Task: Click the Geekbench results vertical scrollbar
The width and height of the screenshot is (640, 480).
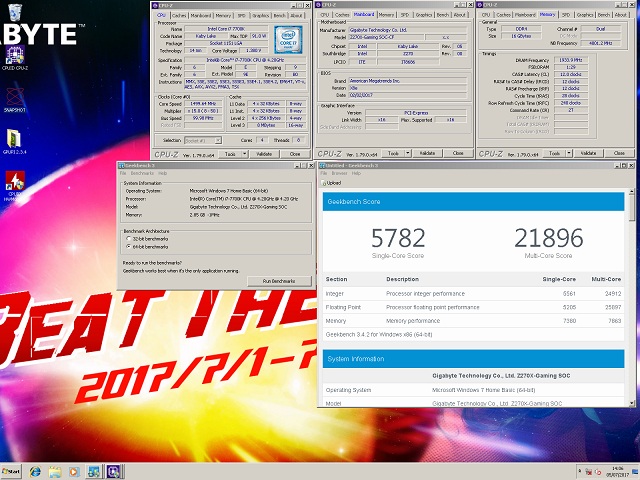Action: (632, 298)
